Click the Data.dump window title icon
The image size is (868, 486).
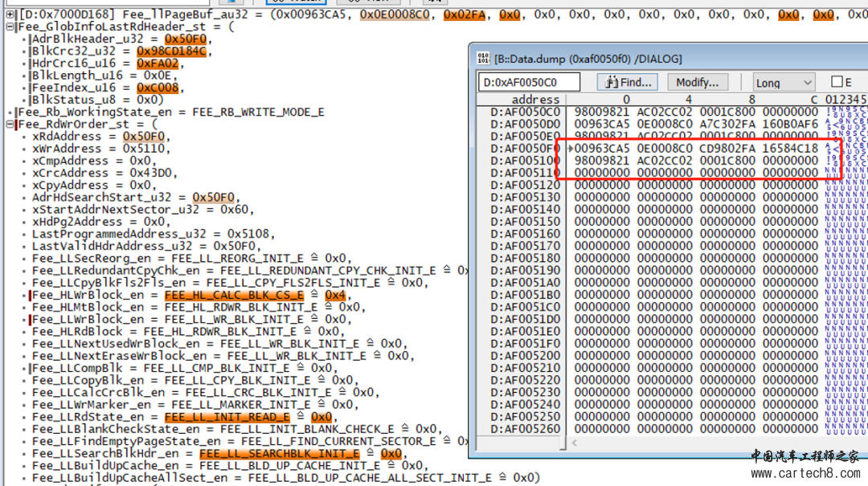483,58
